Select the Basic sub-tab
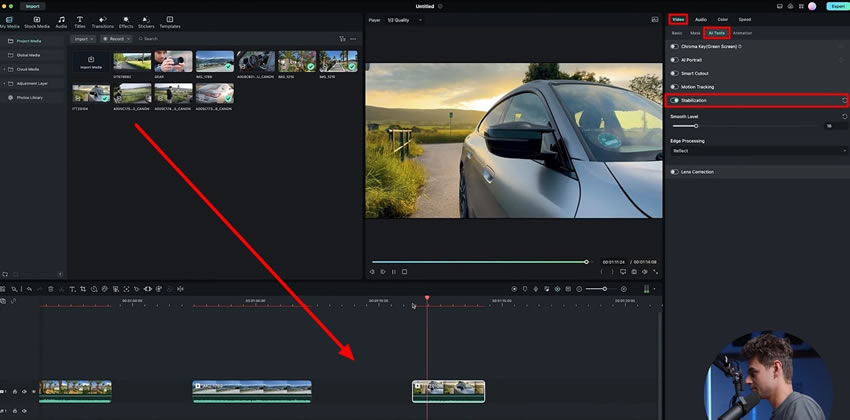This screenshot has width=850, height=420. point(677,33)
